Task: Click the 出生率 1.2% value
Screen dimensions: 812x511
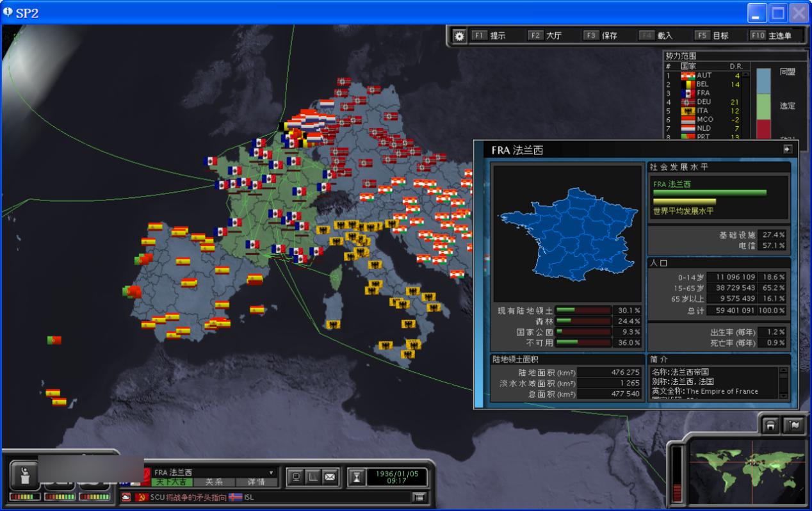Action: pyautogui.click(x=773, y=332)
